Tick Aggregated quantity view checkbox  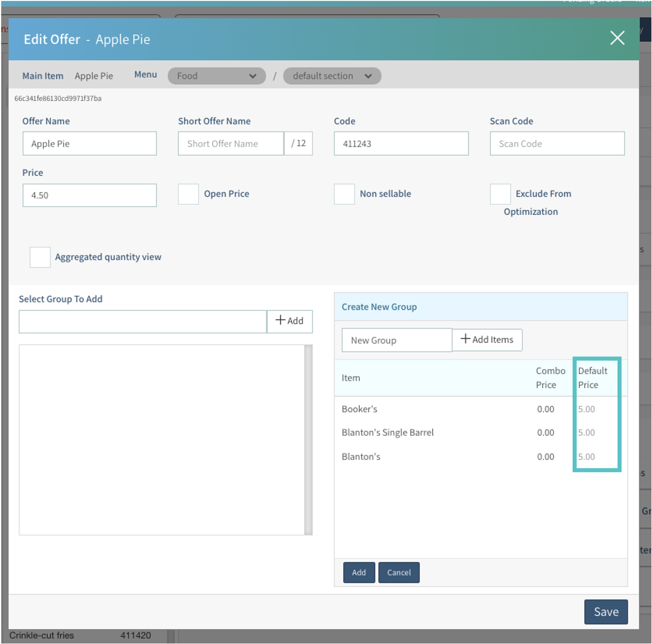pyautogui.click(x=40, y=257)
